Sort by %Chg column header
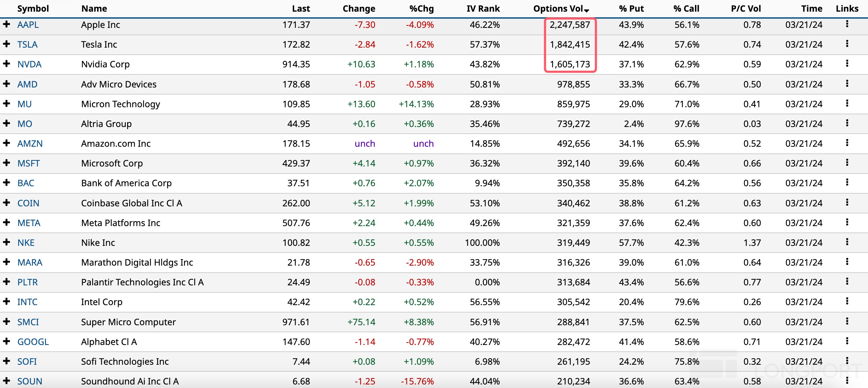The height and width of the screenshot is (388, 868). [x=421, y=8]
